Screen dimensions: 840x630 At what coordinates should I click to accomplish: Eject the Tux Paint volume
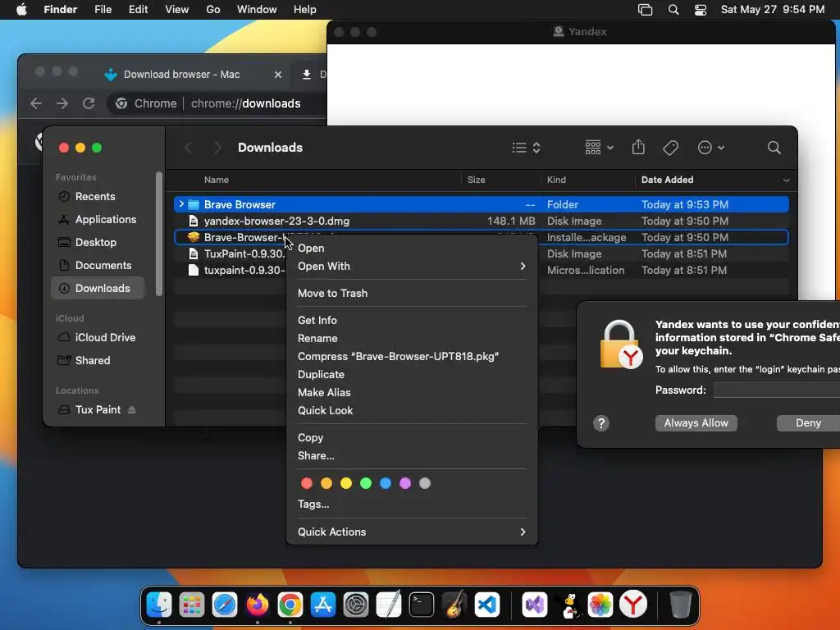132,410
